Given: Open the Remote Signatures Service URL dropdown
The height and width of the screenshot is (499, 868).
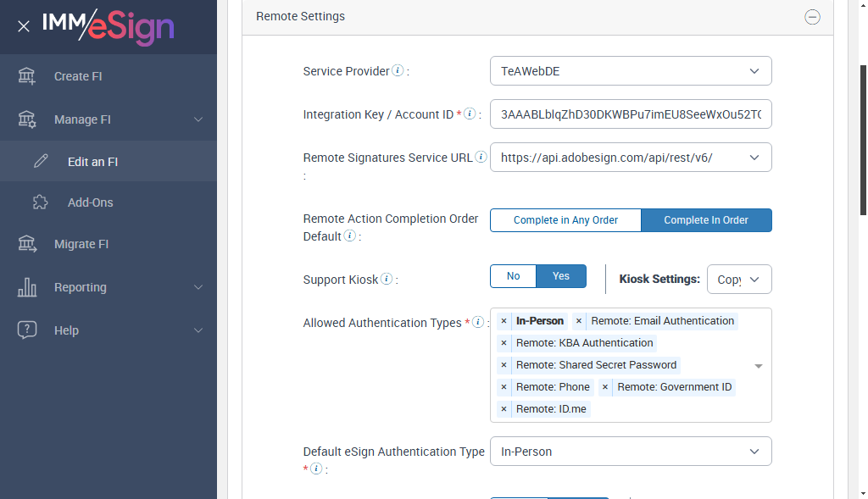Looking at the screenshot, I should (x=631, y=158).
